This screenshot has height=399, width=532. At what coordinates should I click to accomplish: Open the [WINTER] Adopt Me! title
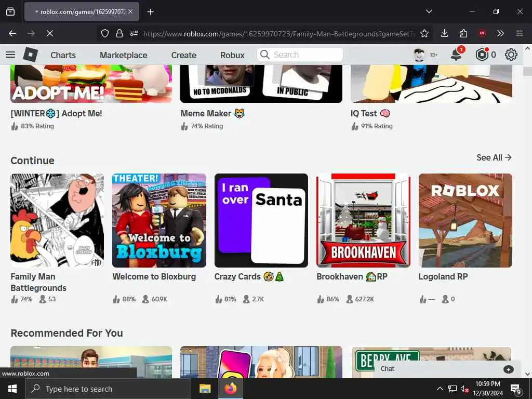(56, 113)
